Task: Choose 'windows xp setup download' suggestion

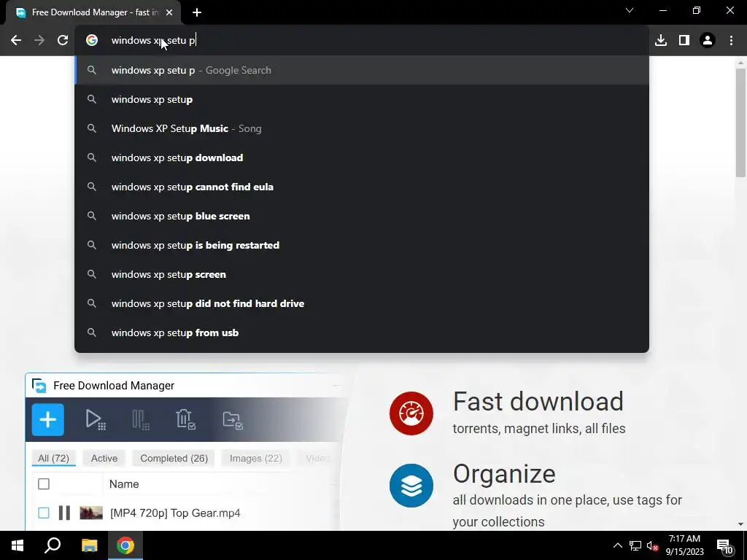Action: click(x=362, y=157)
